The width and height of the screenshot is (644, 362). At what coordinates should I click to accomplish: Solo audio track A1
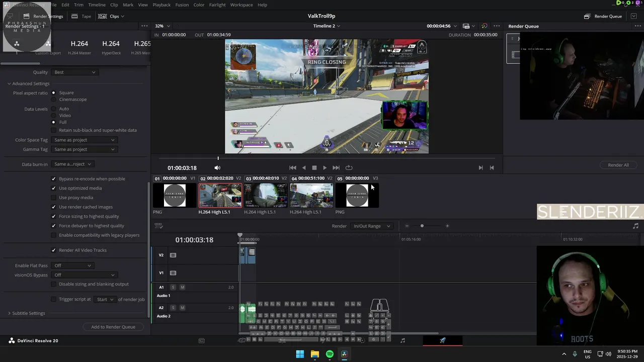click(x=173, y=288)
